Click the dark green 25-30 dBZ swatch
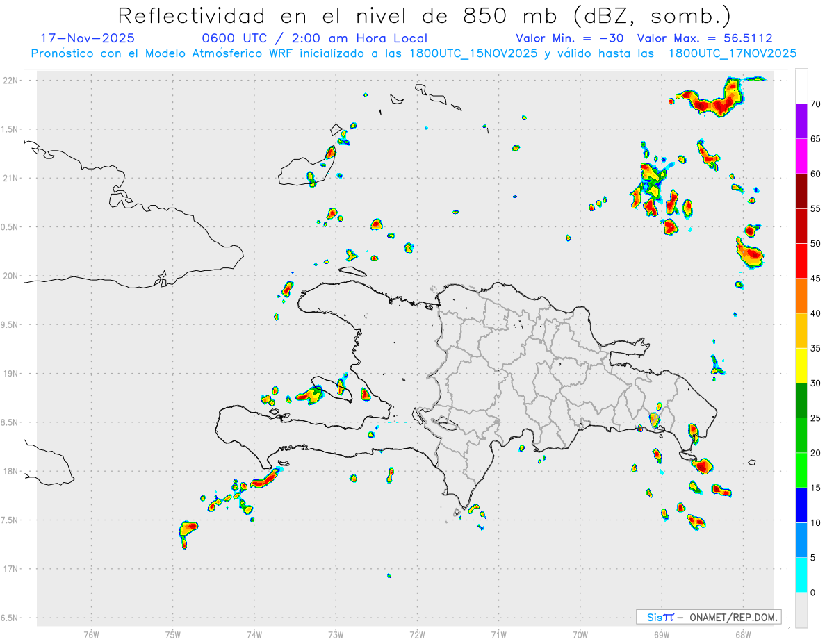Viewport: 834px width, 644px height. 801,401
